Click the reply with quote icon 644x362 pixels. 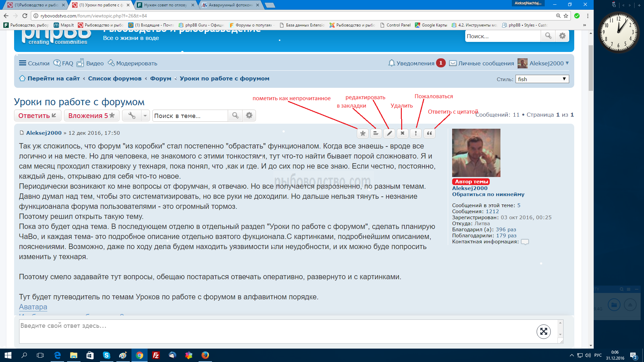429,133
